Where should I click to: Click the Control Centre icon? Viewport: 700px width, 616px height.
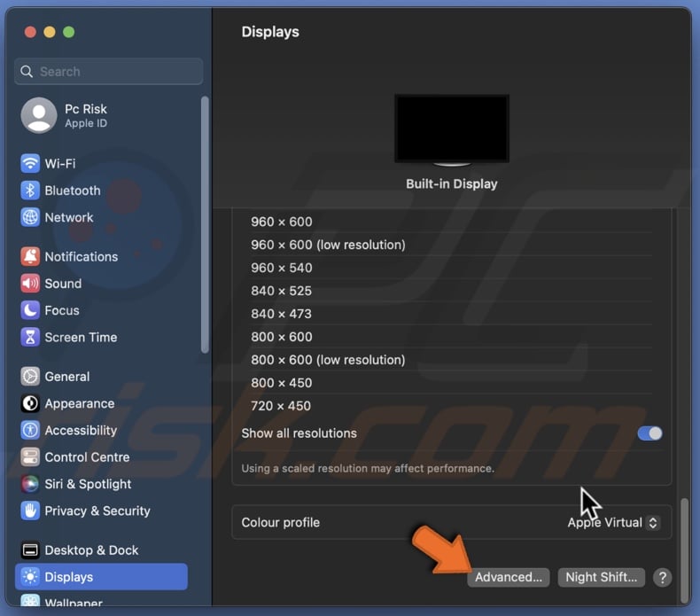[30, 457]
